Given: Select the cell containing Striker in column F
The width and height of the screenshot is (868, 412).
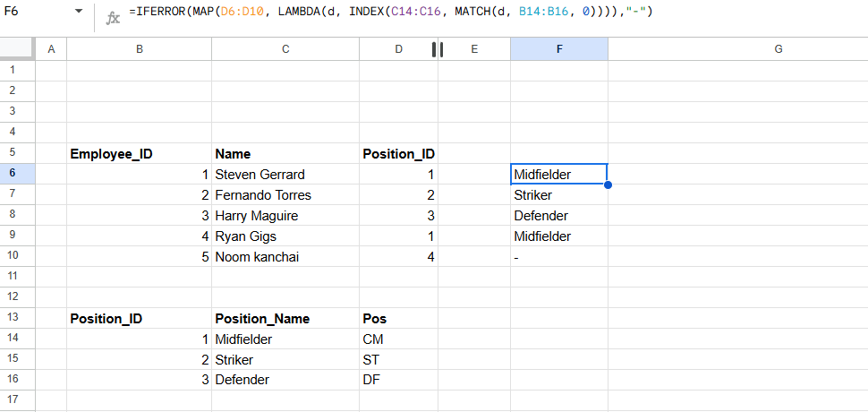Looking at the screenshot, I should pos(559,195).
